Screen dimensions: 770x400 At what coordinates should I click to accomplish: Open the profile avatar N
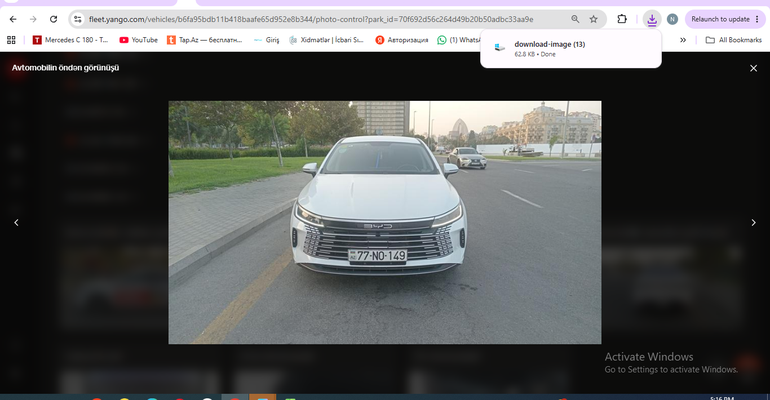[672, 19]
